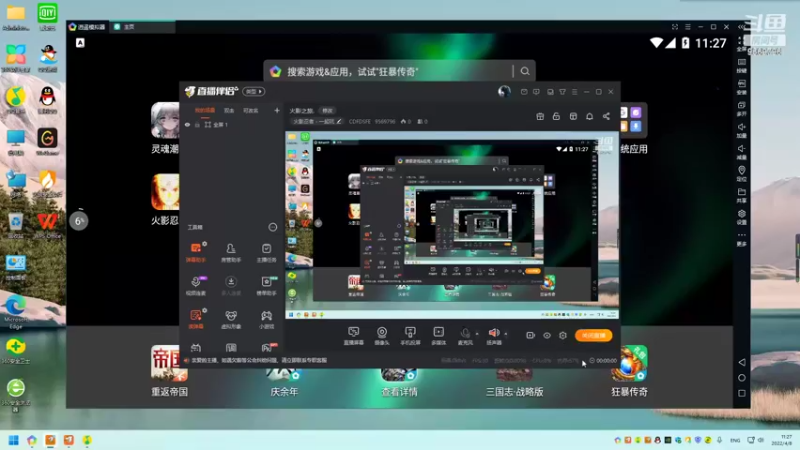Click the Android recents square in emulator
The width and height of the screenshot is (800, 450).
742,393
